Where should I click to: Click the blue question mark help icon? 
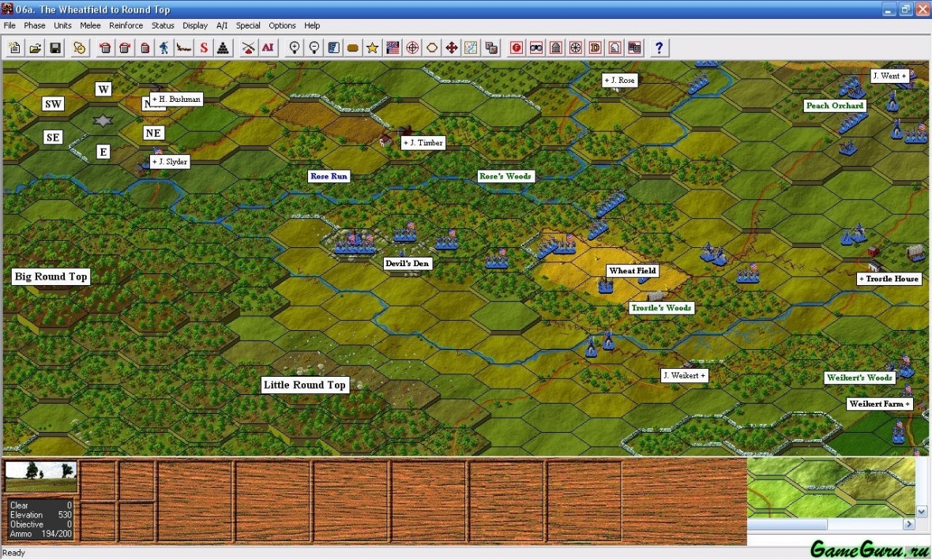tap(659, 48)
